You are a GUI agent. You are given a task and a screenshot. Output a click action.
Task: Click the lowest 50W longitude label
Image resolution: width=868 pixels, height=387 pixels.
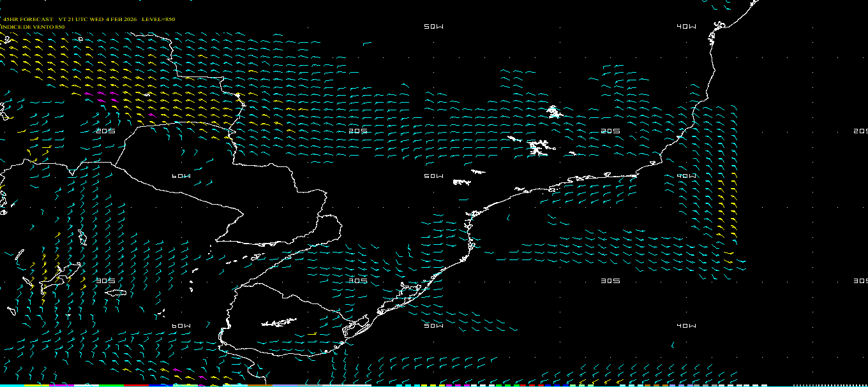pos(433,326)
